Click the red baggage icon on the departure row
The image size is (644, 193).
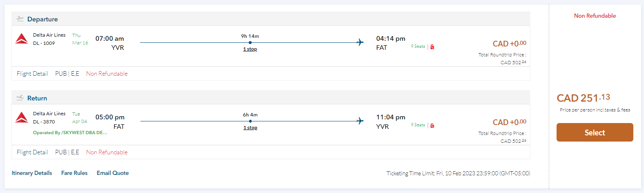click(432, 47)
